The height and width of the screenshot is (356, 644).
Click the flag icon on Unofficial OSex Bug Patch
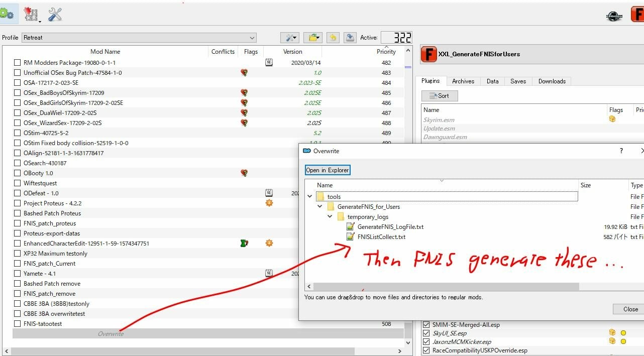[x=244, y=73]
